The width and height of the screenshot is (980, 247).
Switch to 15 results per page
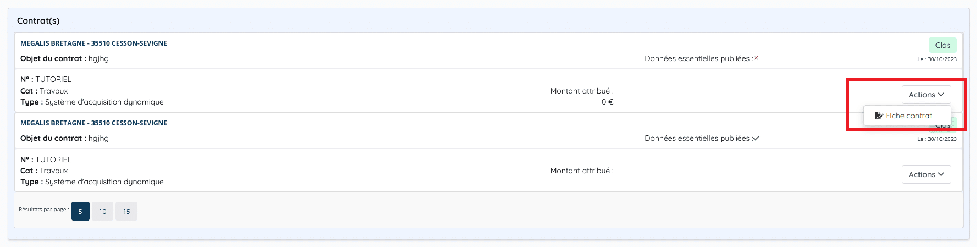(x=126, y=211)
